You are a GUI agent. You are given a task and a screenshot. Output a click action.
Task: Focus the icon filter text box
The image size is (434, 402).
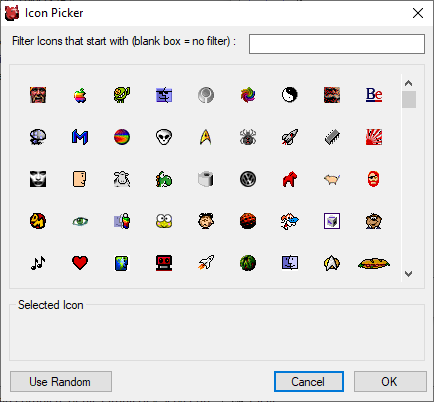point(337,44)
